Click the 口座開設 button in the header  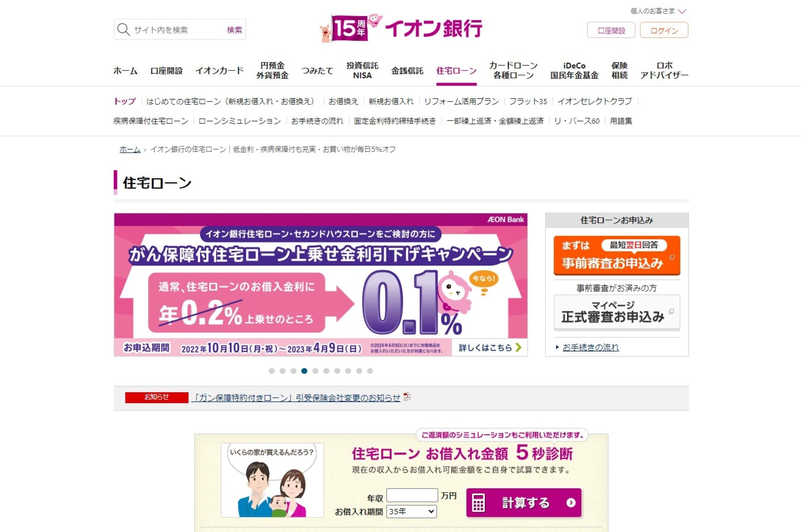[x=611, y=30]
